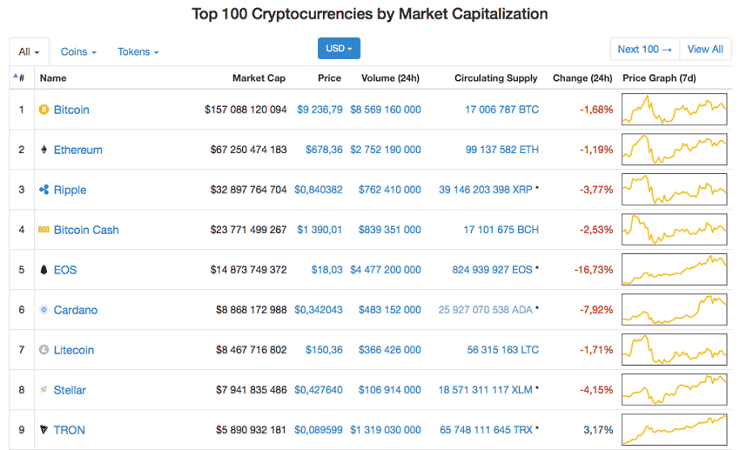
Task: Click the Bitcoin coin logo icon
Action: pos(44,110)
